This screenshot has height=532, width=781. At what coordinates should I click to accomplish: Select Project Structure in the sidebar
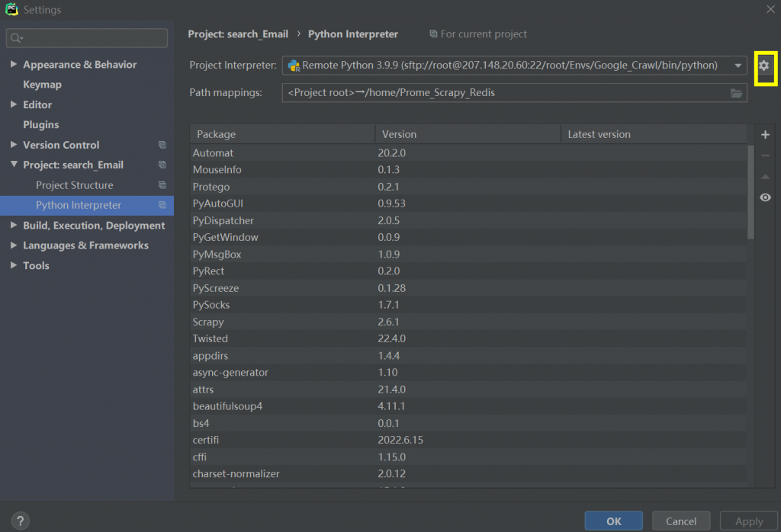click(74, 185)
